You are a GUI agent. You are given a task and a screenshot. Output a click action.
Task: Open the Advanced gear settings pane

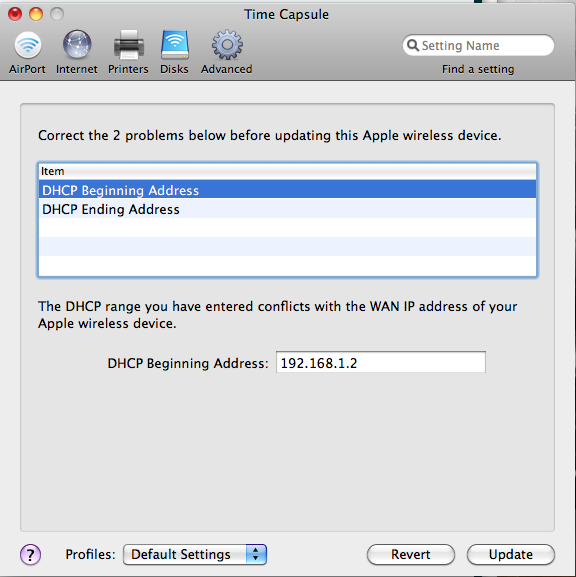227,53
